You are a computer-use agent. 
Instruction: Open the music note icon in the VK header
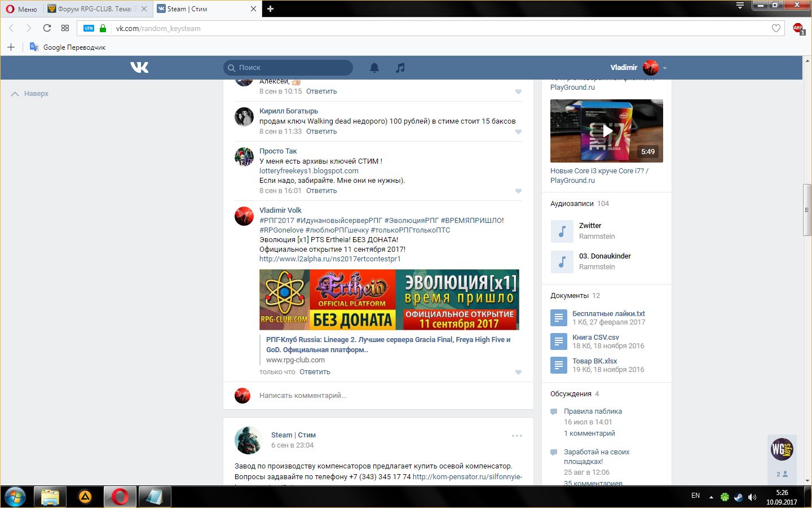(400, 68)
